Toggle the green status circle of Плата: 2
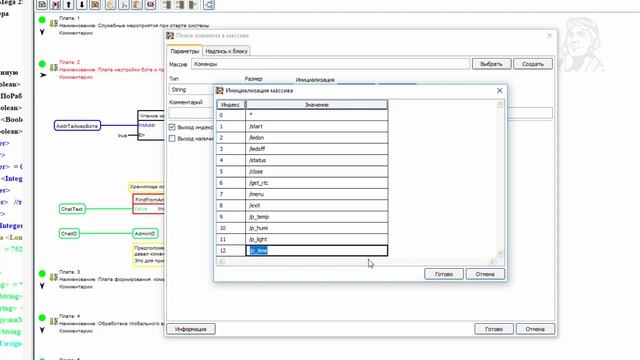This screenshot has height=360, width=640. (42, 64)
